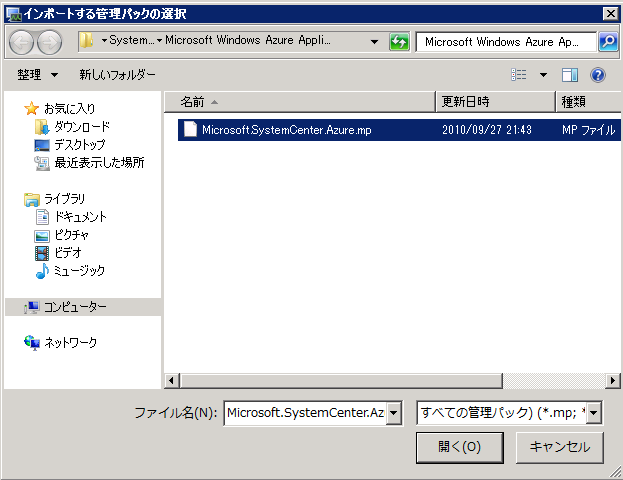623x480 pixels.
Task: Click the Microsoft.SystemCenter.Azure.mp file icon
Action: [x=190, y=130]
